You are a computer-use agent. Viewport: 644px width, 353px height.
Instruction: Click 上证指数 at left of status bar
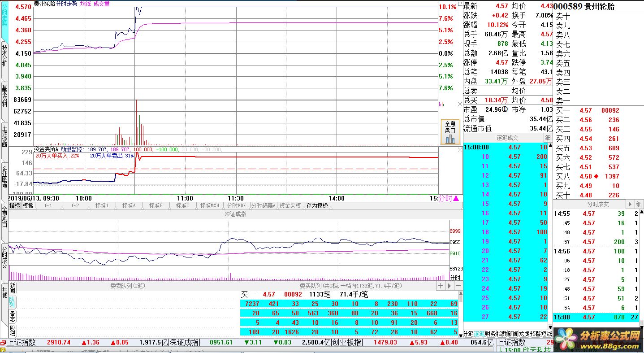[22, 343]
